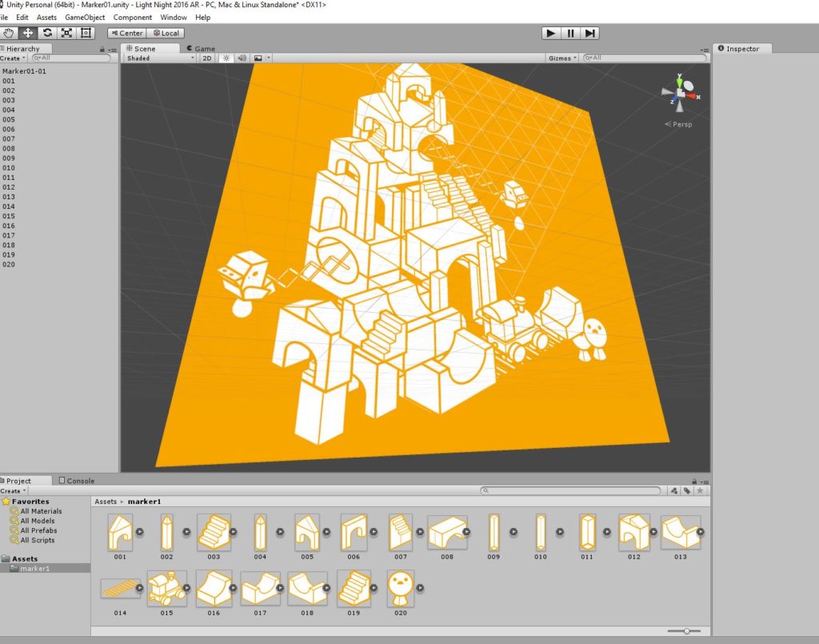Open the Assets menu
The width and height of the screenshot is (819, 644).
click(46, 18)
